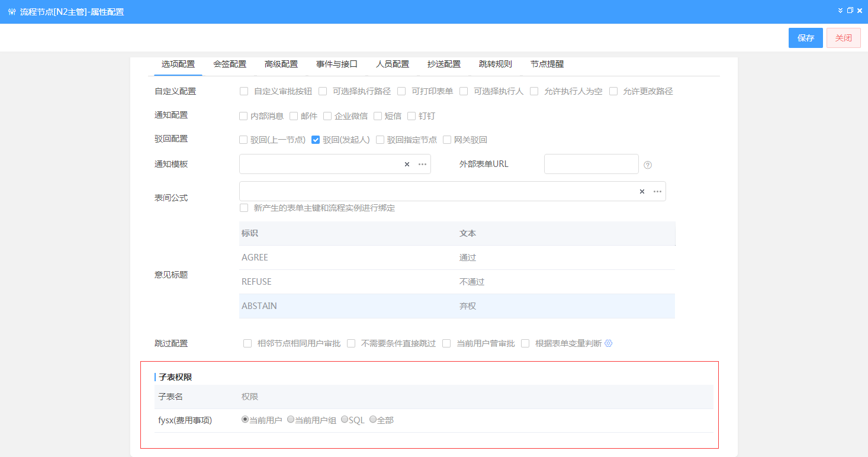Focus the 外部表单URL input field
868x457 pixels.
point(591,164)
